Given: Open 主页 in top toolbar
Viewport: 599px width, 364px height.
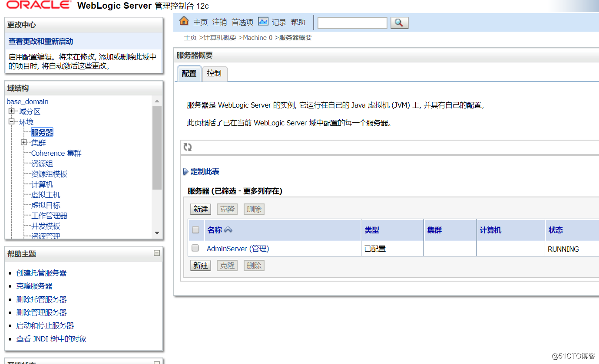Looking at the screenshot, I should coord(201,22).
